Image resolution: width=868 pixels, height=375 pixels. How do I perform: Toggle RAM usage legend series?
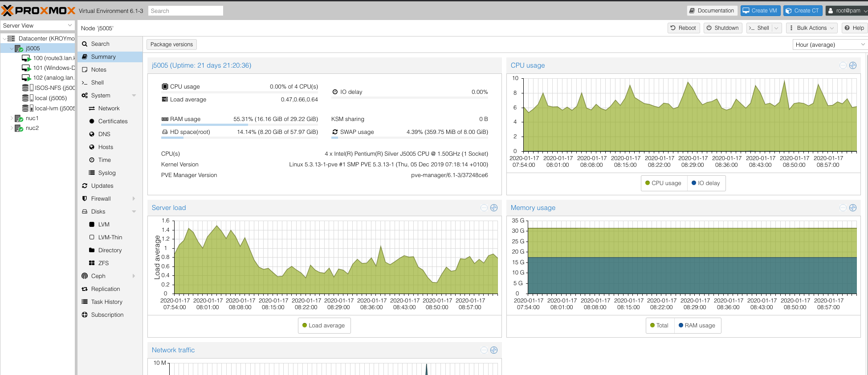pyautogui.click(x=697, y=326)
